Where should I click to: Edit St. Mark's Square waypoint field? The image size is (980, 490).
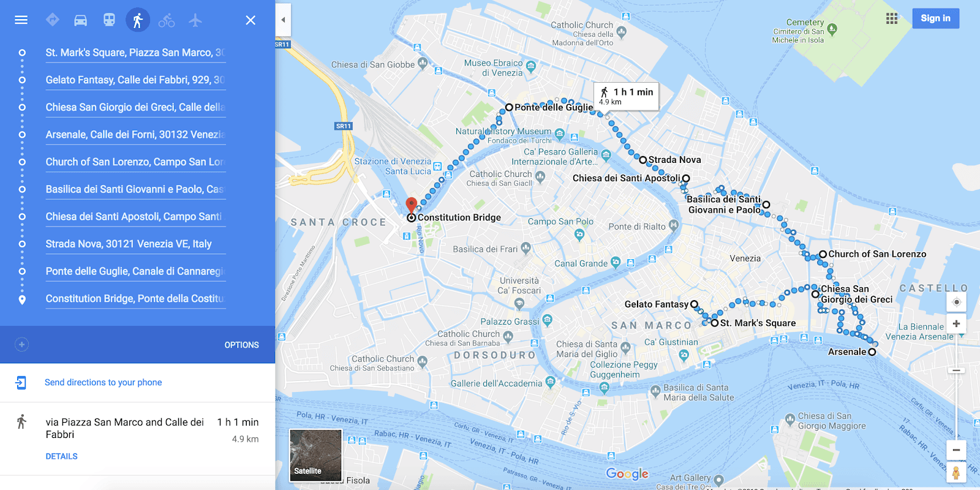[x=135, y=53]
